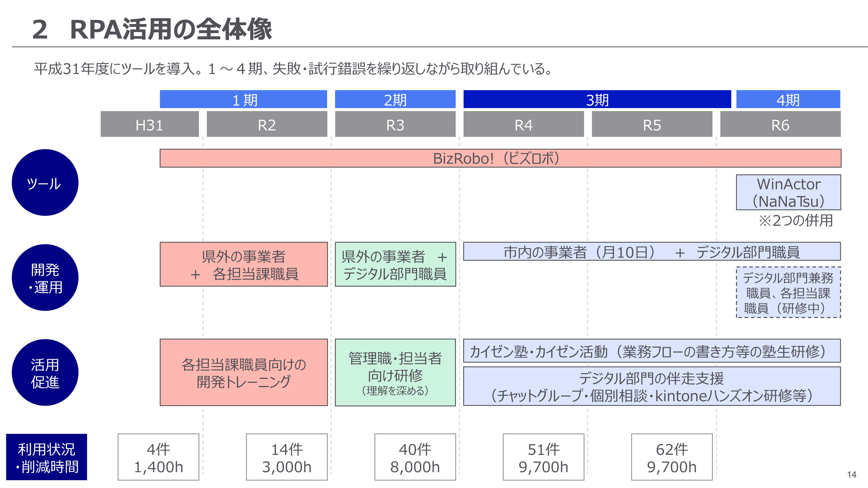Select the 利用状況・削減時間 label box
The image size is (868, 488).
point(47,457)
